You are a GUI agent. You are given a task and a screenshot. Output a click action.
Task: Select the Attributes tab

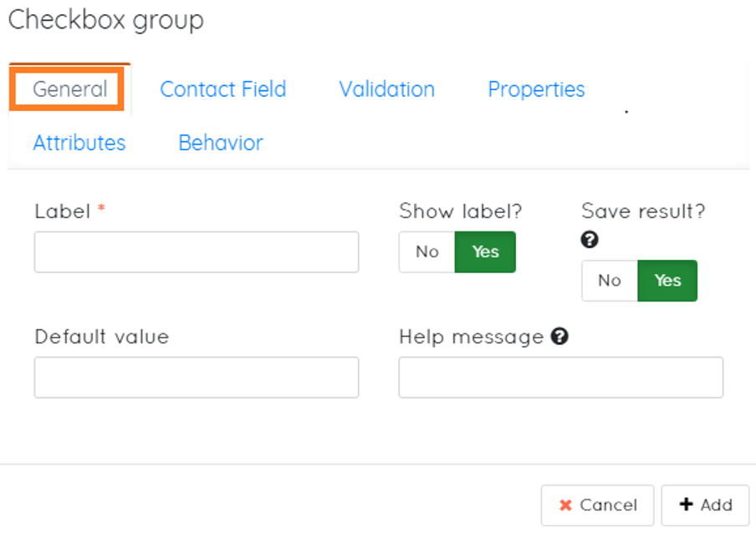79,143
